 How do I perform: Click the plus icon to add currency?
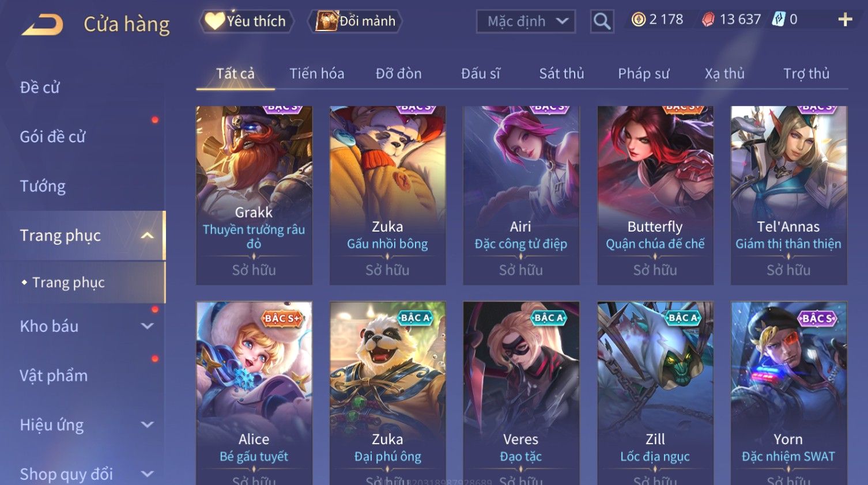845,20
